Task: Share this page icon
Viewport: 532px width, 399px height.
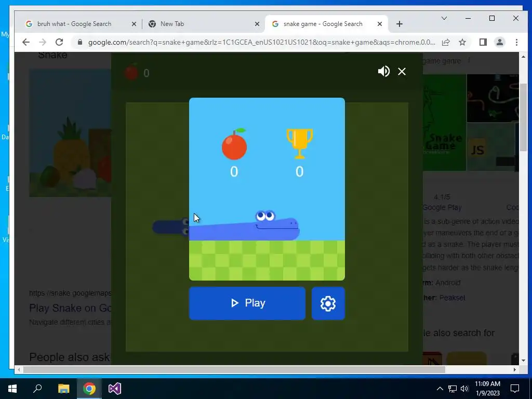Action: click(446, 42)
